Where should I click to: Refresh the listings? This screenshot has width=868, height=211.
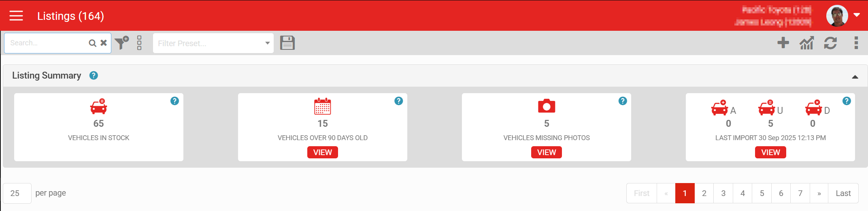[830, 43]
